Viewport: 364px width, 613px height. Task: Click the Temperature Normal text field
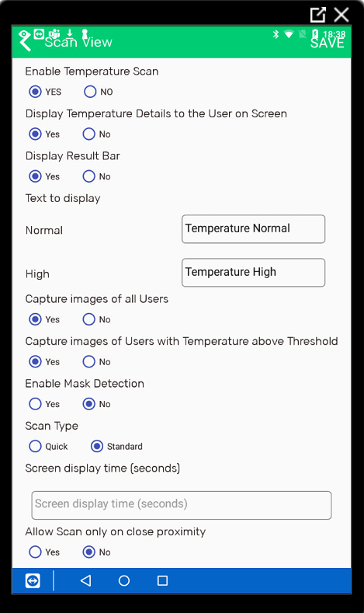click(x=254, y=229)
